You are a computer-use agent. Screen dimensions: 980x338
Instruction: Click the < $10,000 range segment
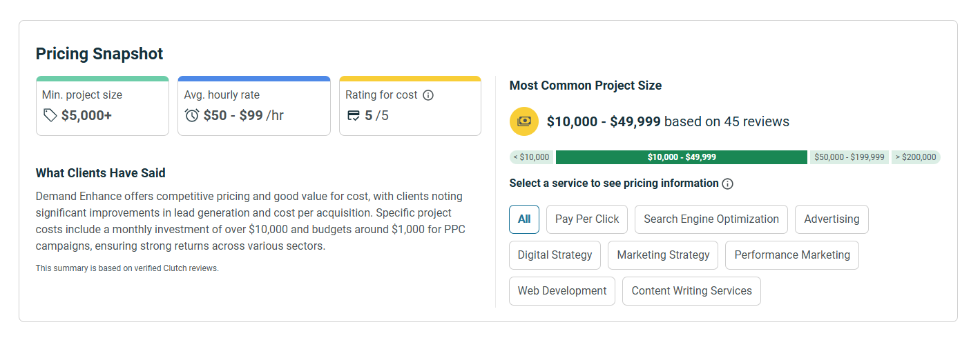[531, 157]
